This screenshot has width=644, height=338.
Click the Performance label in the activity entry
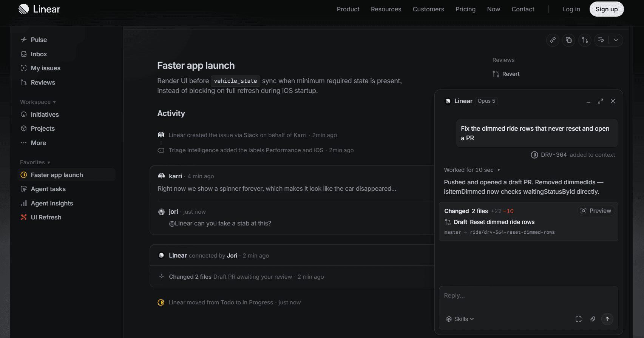pyautogui.click(x=283, y=150)
